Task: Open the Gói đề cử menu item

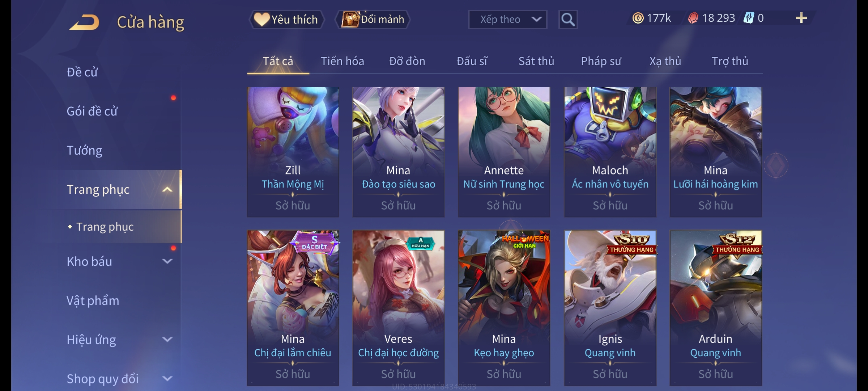Action: coord(92,111)
